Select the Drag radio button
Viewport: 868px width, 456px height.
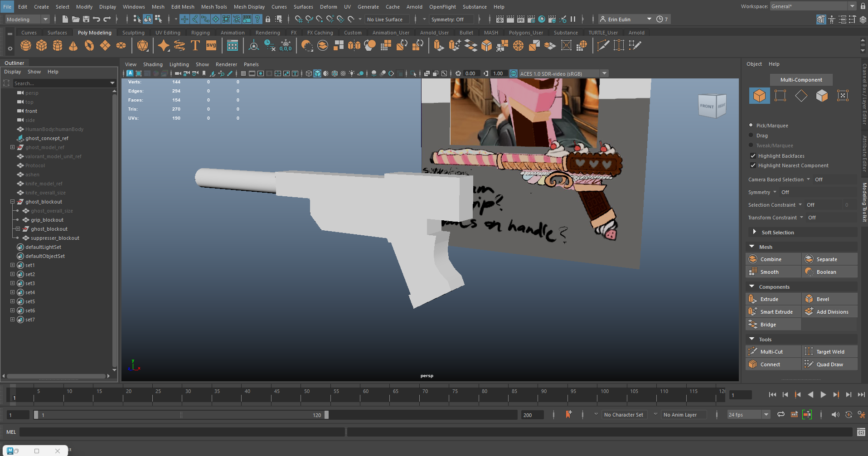tap(751, 135)
